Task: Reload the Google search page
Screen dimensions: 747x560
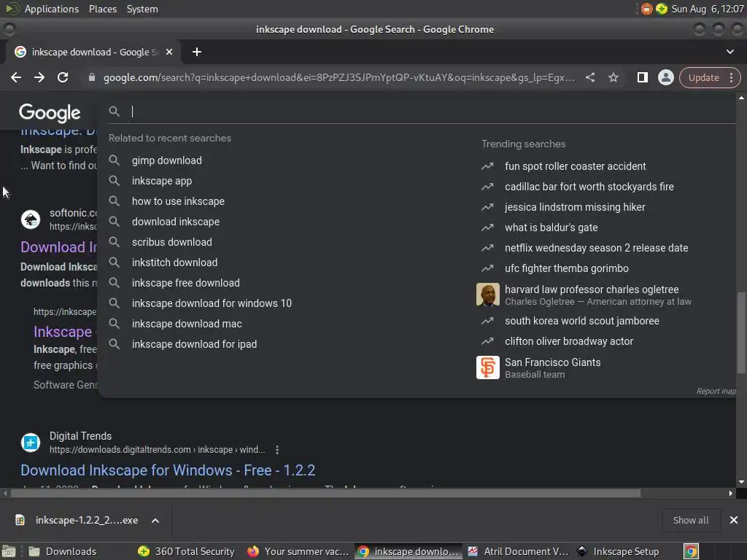Action: point(63,77)
